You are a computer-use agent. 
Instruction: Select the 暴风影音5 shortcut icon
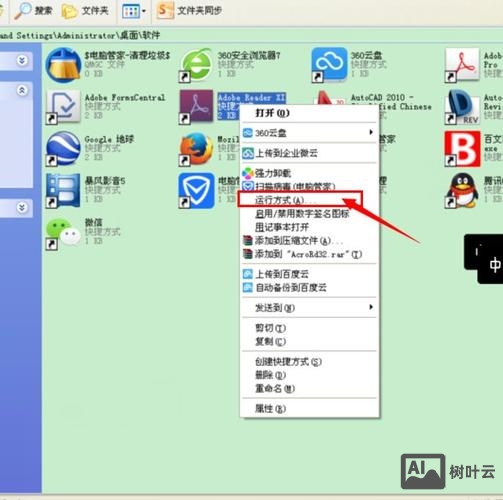[63, 191]
